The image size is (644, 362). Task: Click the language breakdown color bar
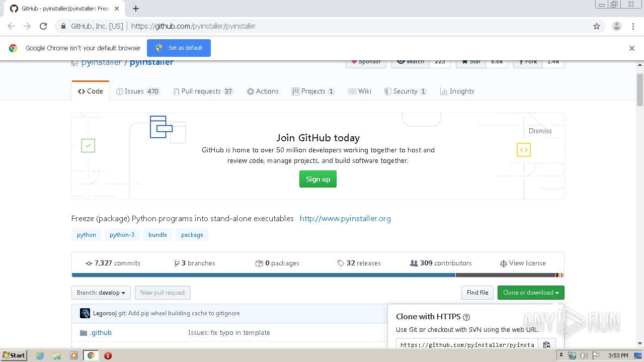[317, 275]
